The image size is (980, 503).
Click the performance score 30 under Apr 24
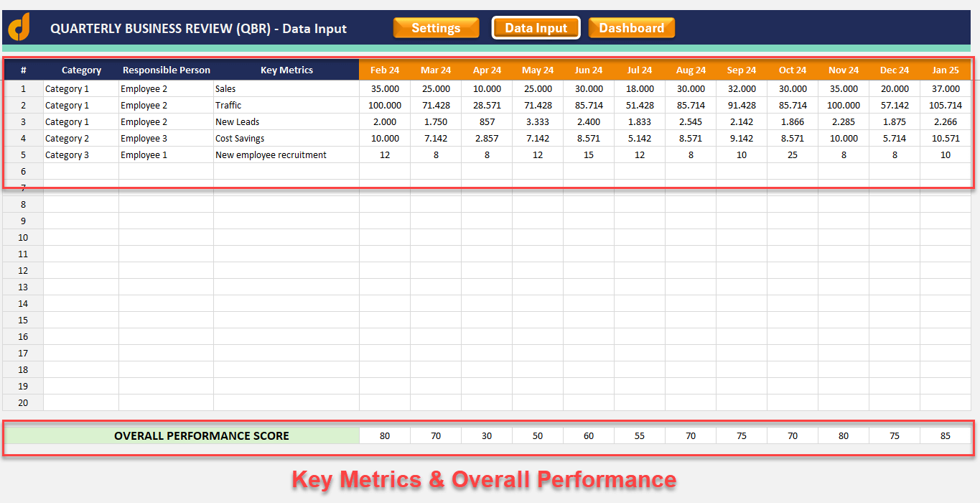click(x=487, y=435)
